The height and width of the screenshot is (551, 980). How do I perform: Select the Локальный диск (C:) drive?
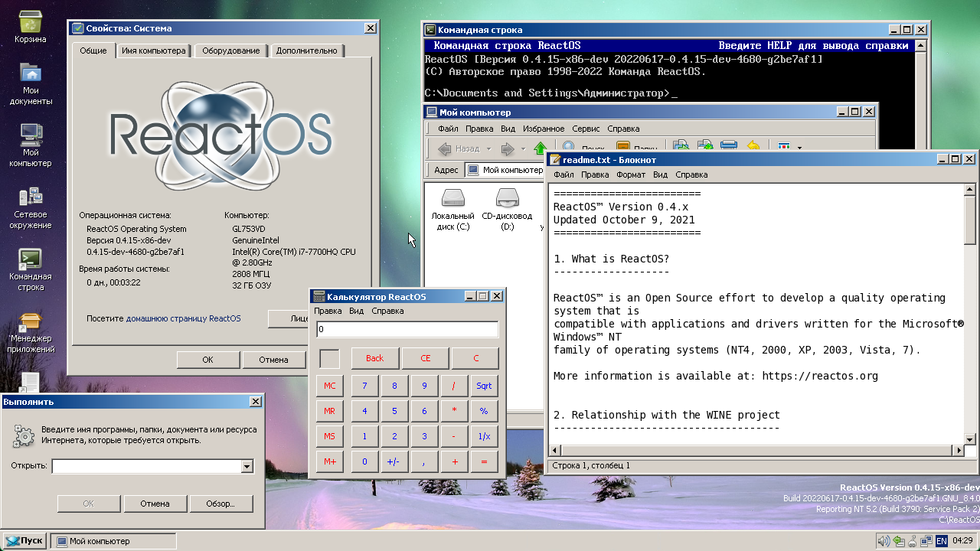click(452, 210)
